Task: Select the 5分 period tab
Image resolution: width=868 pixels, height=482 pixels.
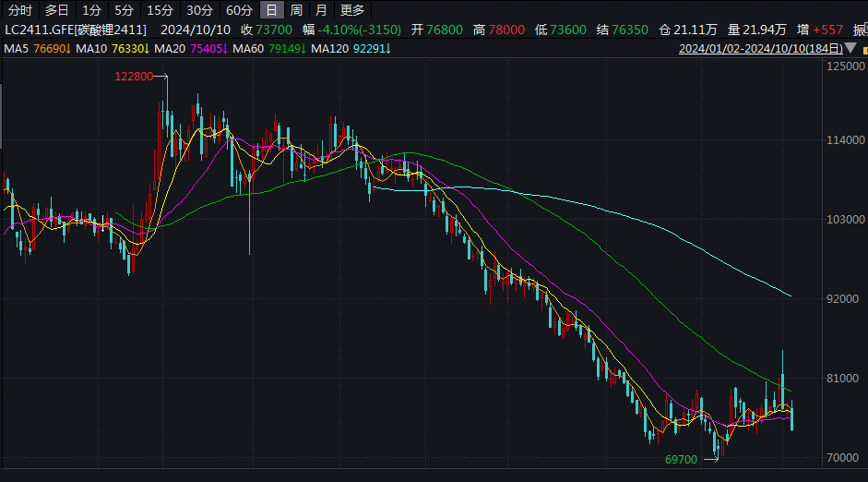Action: [124, 10]
